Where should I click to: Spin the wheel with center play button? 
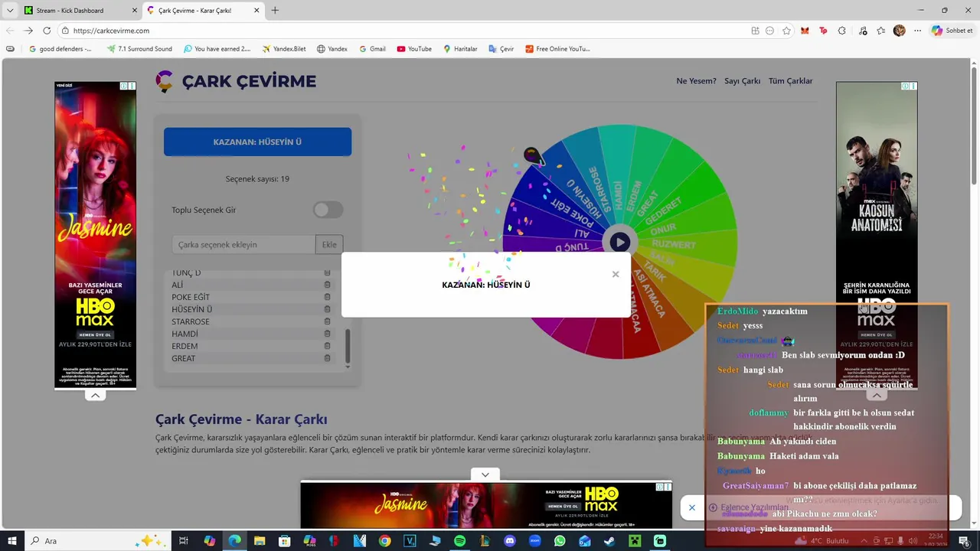pyautogui.click(x=620, y=243)
